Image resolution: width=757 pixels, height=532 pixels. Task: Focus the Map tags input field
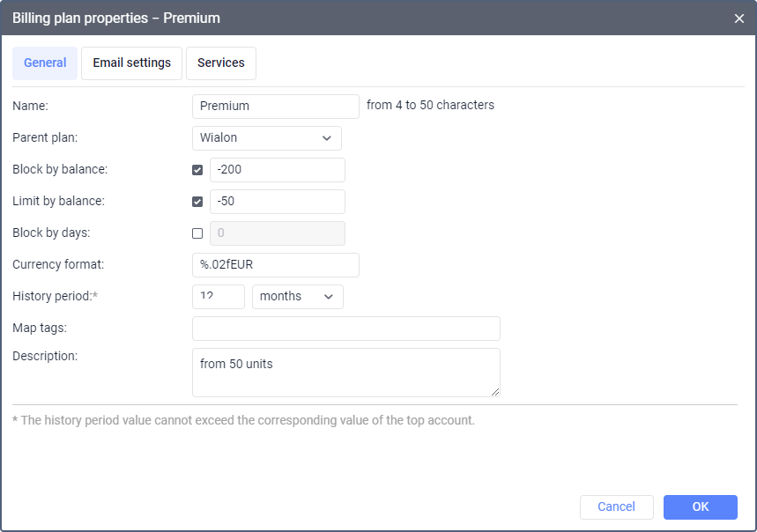pos(345,329)
